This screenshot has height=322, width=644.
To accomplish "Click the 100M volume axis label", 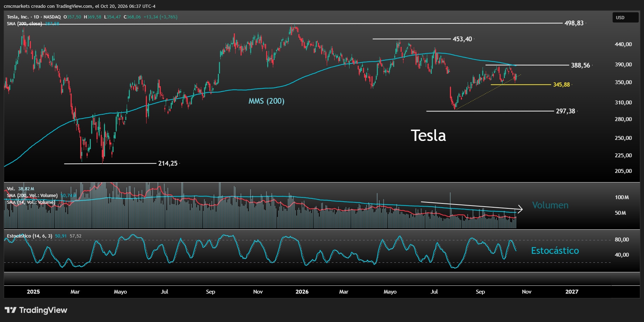I will click(x=622, y=197).
